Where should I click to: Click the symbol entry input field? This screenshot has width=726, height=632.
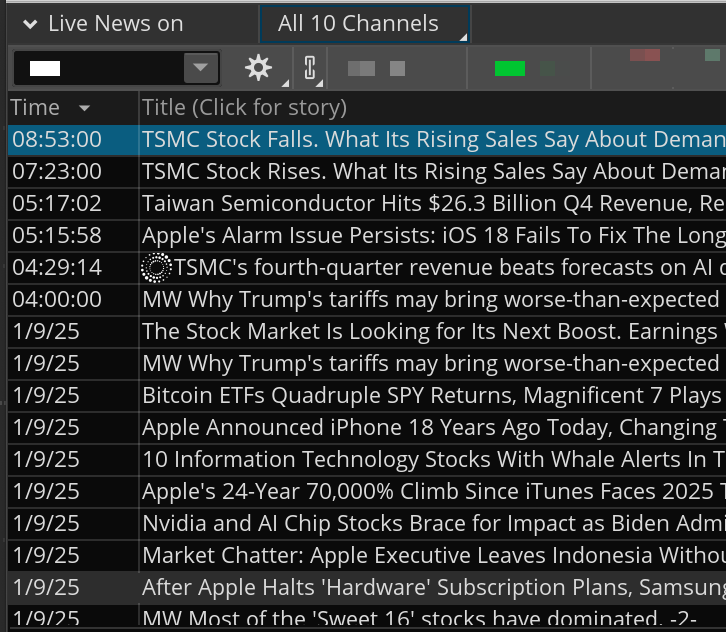click(x=97, y=68)
